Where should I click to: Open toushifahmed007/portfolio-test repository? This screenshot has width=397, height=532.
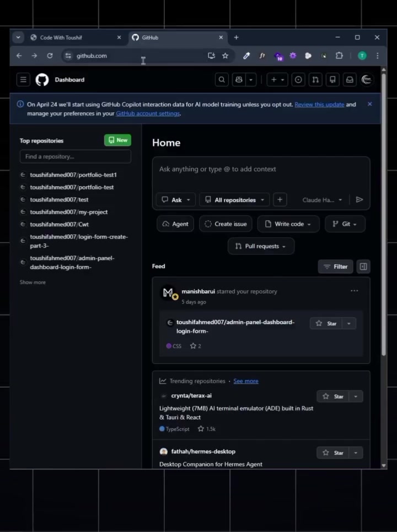[x=72, y=187]
